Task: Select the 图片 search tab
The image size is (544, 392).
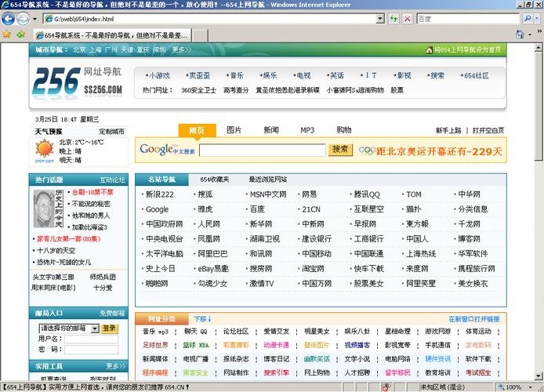Action: coord(234,130)
